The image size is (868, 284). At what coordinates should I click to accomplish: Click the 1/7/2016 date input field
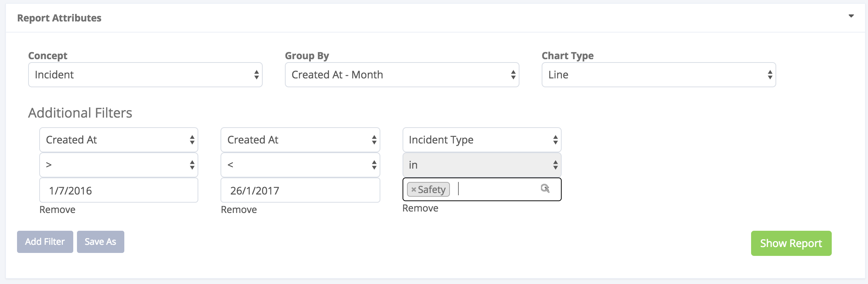point(118,190)
